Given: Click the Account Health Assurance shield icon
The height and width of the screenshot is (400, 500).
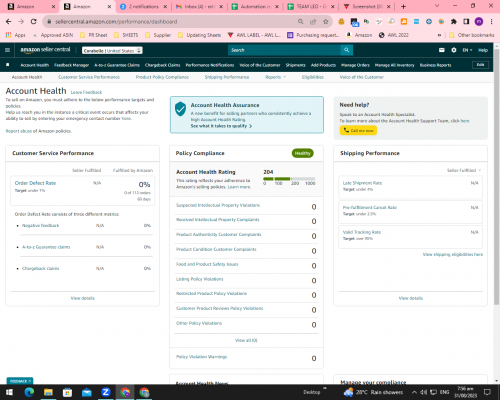Looking at the screenshot, I should pyautogui.click(x=180, y=109).
